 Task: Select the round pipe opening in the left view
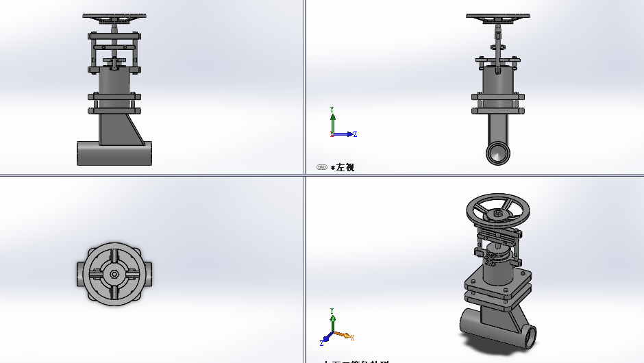point(498,153)
